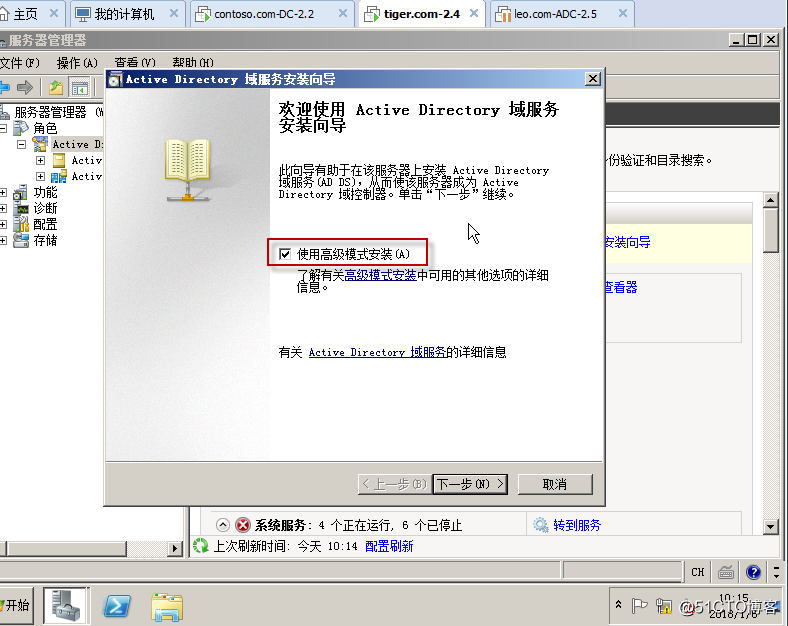Collapse the 系统服务 section chevron
This screenshot has width=788, height=626.
(x=223, y=525)
